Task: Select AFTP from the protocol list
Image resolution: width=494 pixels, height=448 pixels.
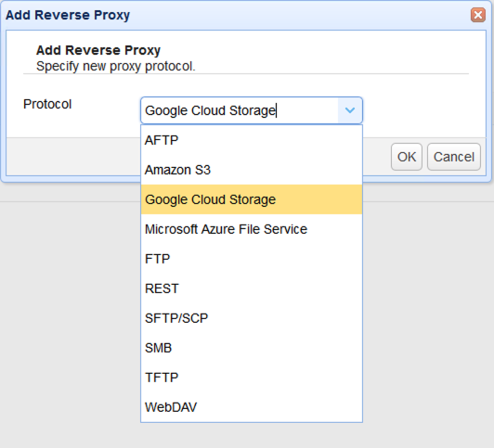Action: coord(252,140)
